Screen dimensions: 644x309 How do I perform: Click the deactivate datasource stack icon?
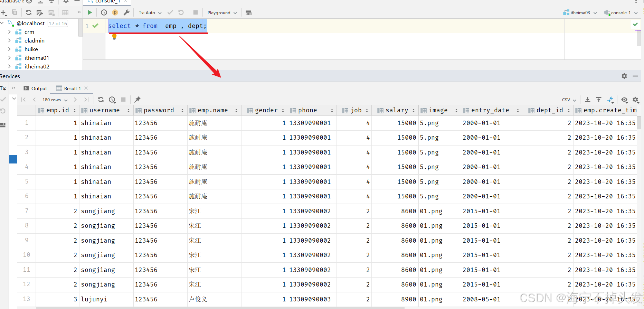click(51, 13)
